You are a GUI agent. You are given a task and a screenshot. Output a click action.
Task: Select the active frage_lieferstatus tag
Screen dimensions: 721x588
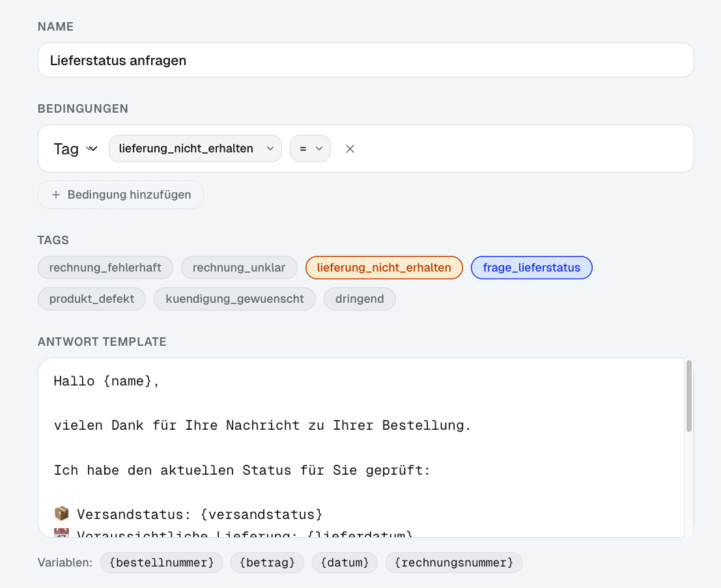tap(531, 268)
